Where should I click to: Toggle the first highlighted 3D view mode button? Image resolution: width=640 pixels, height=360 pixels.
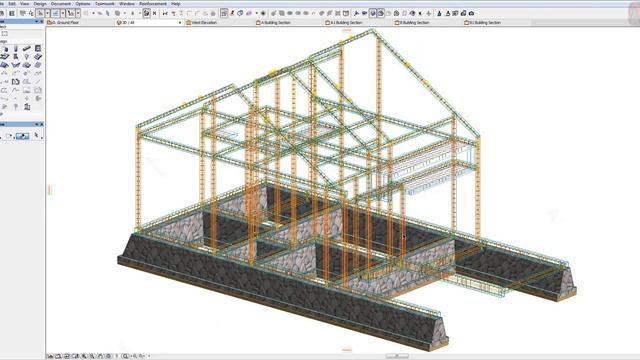coord(373,13)
